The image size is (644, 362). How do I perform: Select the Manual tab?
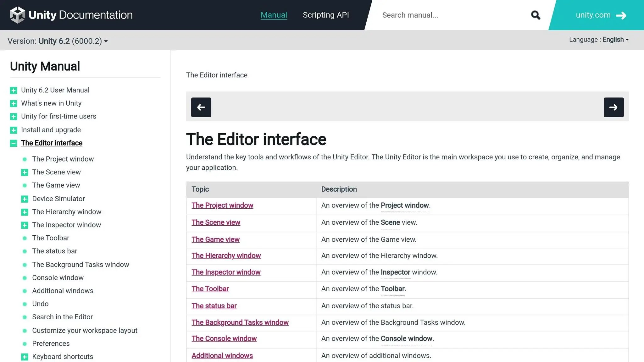(274, 15)
